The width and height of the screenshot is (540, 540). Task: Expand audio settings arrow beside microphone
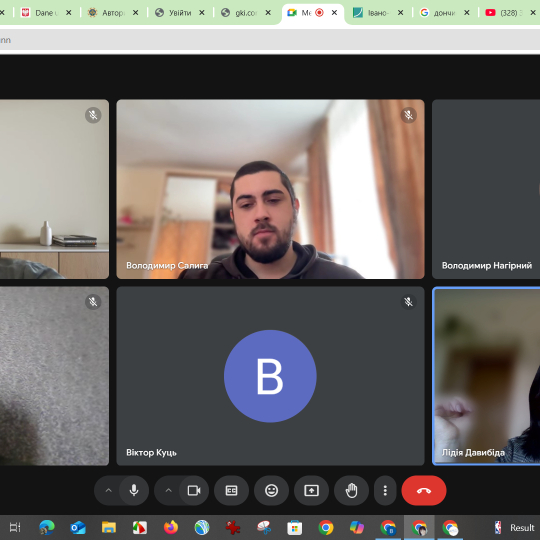click(x=108, y=490)
